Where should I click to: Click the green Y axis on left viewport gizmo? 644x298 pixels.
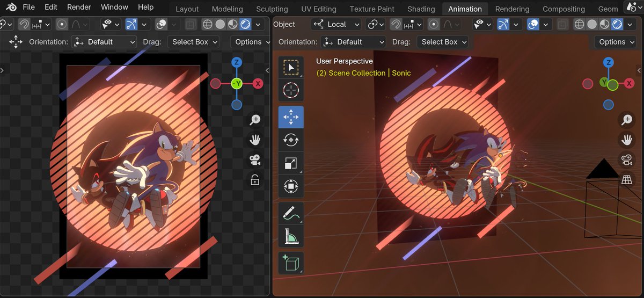237,83
